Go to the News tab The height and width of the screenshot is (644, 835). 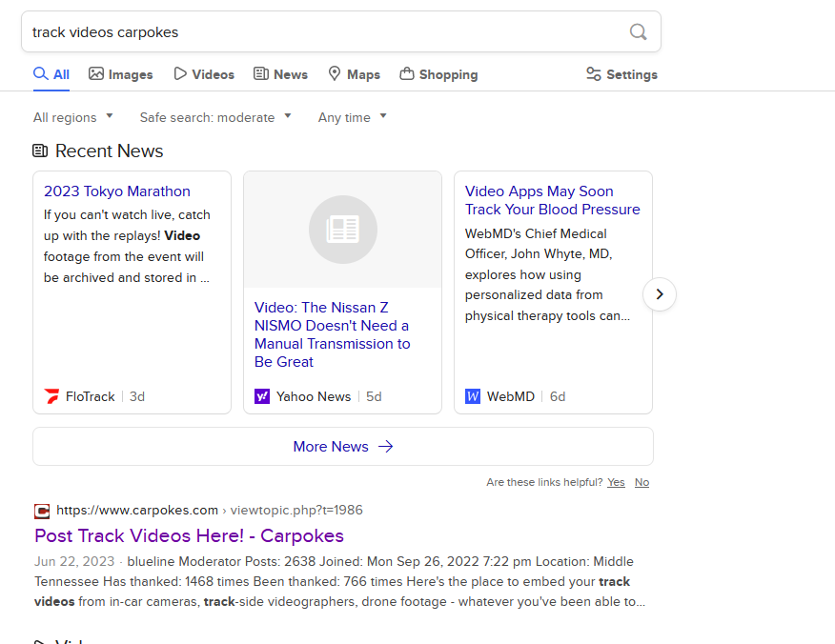[x=280, y=74]
